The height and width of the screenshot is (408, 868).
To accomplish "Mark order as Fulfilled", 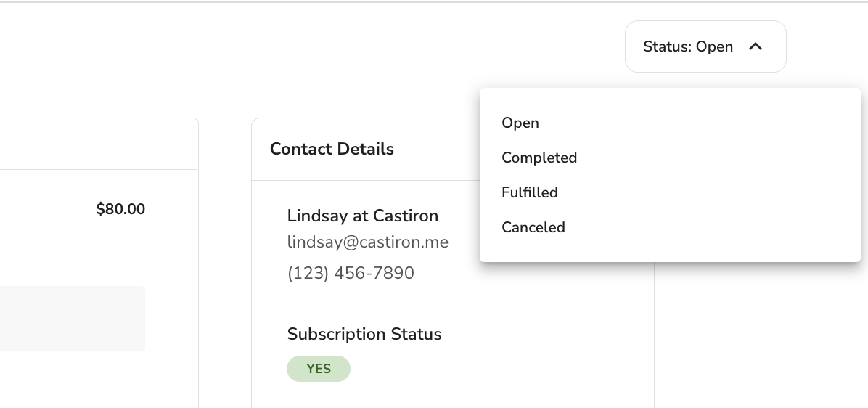I will (529, 192).
